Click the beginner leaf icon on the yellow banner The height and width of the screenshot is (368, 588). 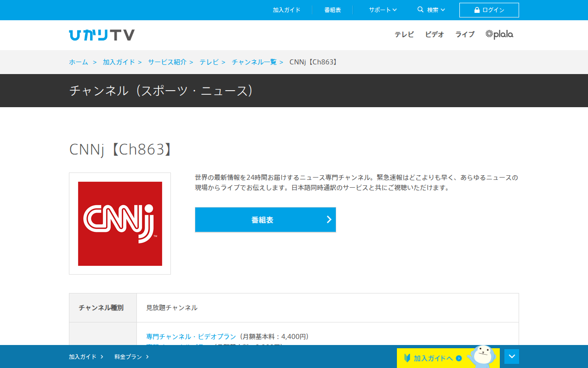407,358
